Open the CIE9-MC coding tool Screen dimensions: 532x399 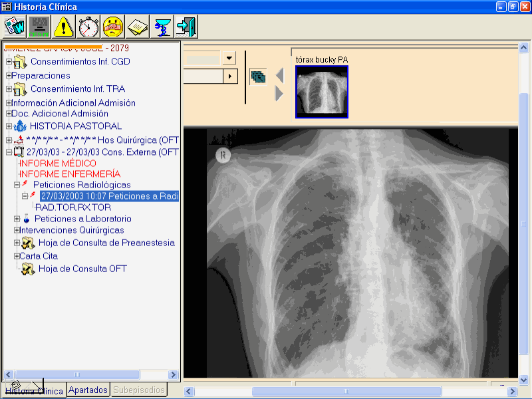39,27
